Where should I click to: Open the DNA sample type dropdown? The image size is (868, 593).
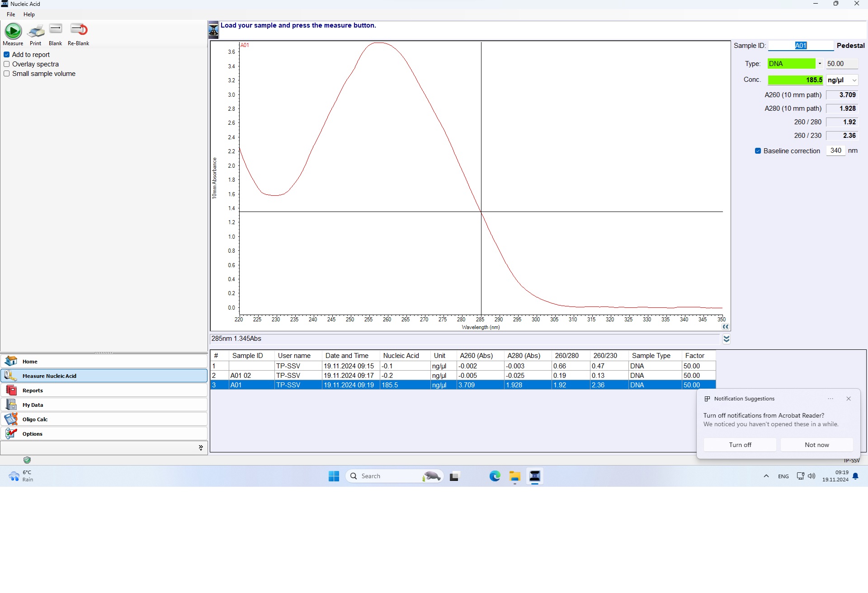tap(819, 64)
